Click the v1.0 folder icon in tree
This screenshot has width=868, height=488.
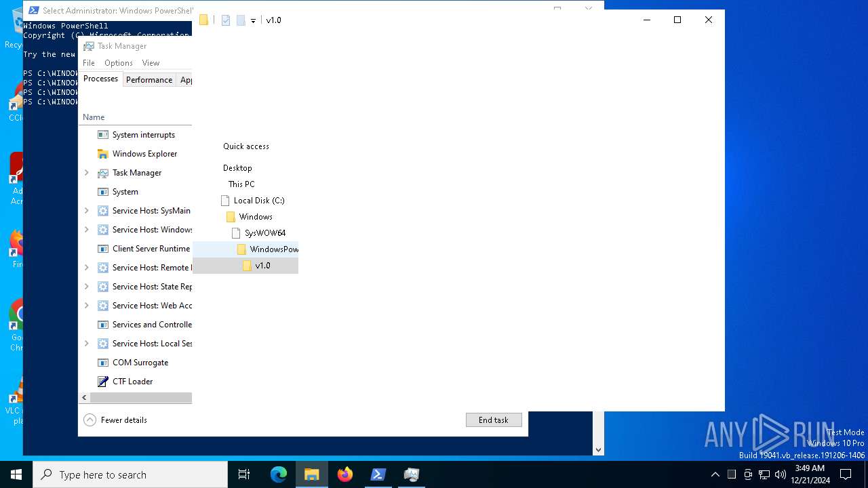[247, 266]
